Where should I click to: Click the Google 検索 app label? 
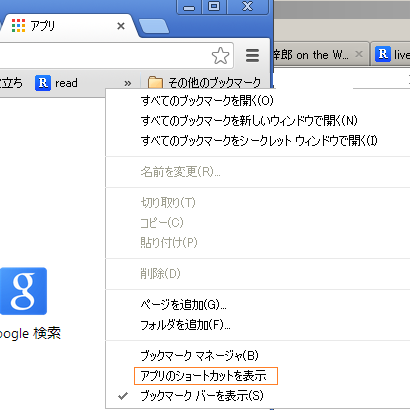[30, 333]
